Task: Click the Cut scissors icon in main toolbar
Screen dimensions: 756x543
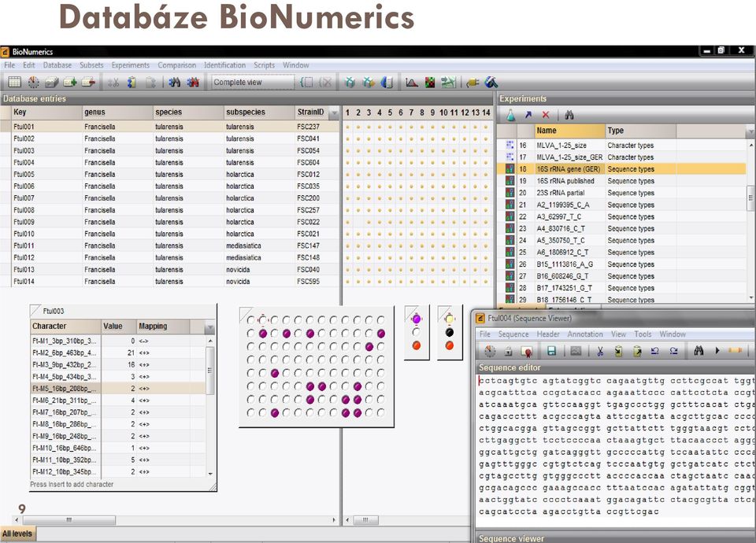Action: pyautogui.click(x=113, y=83)
